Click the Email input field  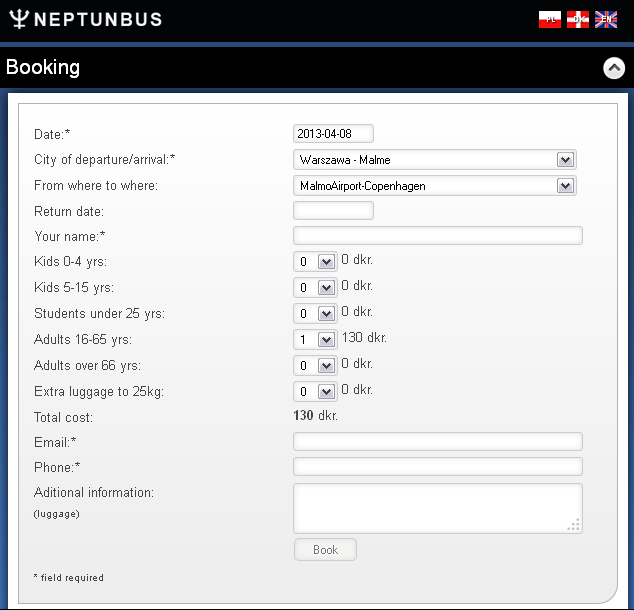(x=437, y=442)
